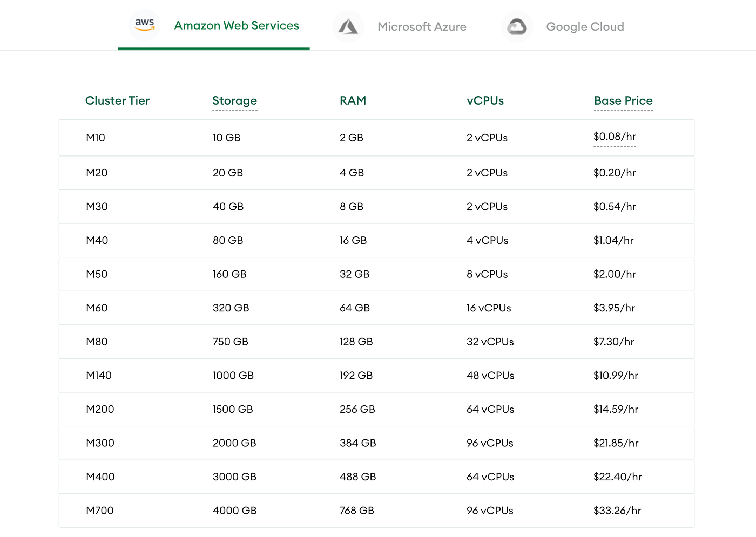Click the 16 GB RAM value
Screen dimensions: 756x537
pyautogui.click(x=353, y=240)
